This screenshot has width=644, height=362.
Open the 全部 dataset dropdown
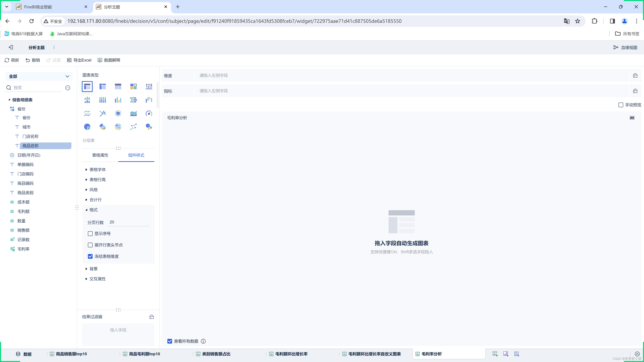[39, 76]
